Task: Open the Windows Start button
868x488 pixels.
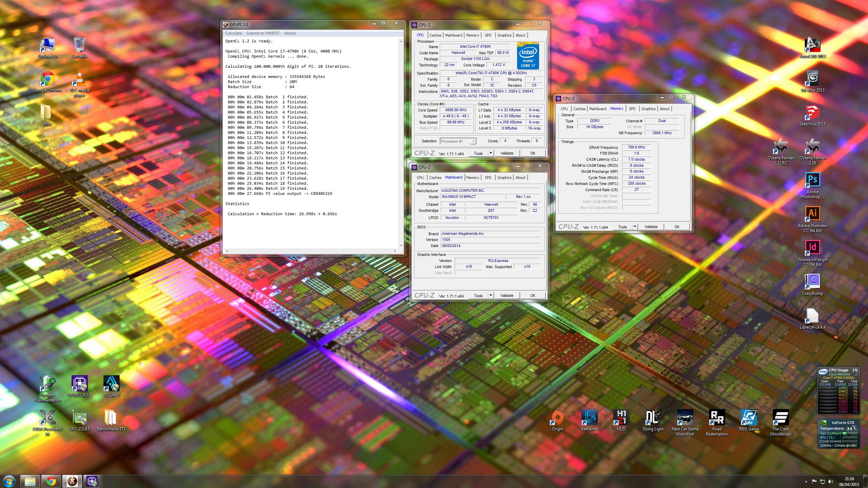Action: [9, 481]
